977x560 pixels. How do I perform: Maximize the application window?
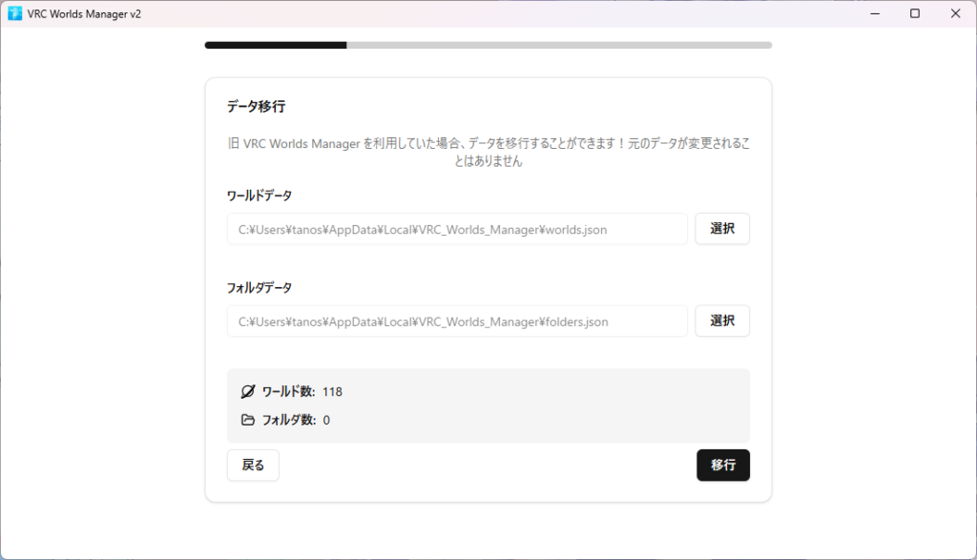(x=915, y=13)
